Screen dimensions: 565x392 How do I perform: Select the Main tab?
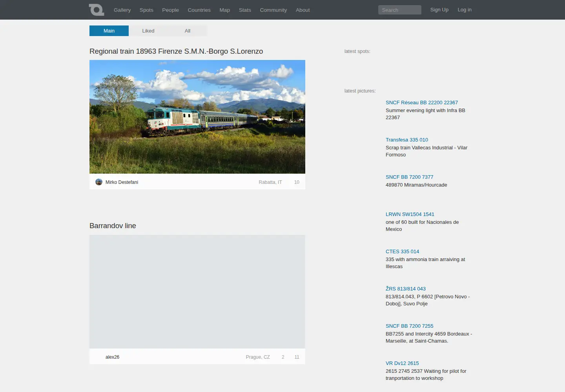coord(109,31)
